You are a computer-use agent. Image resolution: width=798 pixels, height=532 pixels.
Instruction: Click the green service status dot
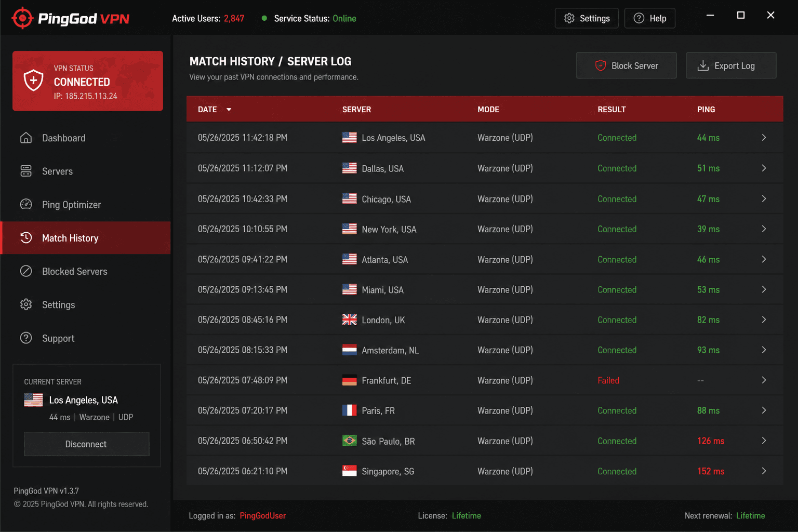(264, 18)
